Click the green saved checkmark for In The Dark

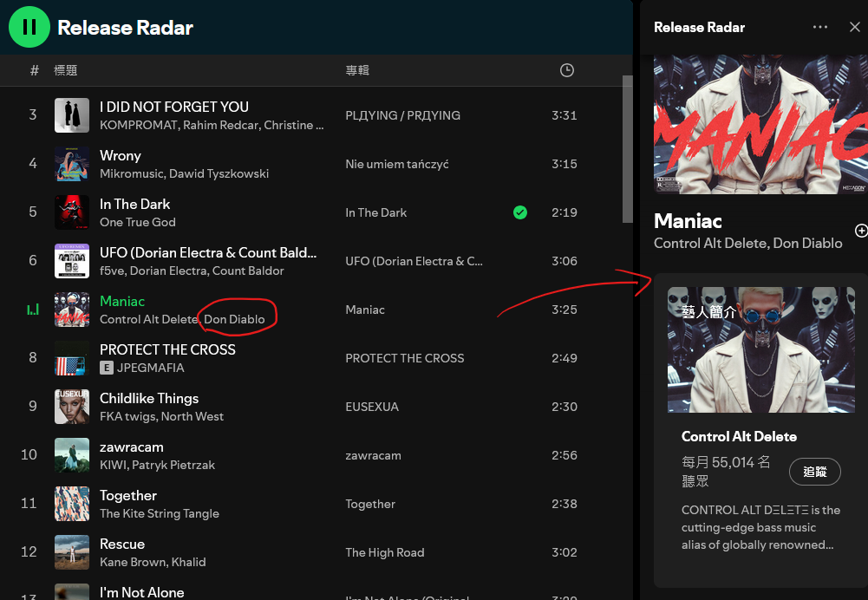click(519, 212)
